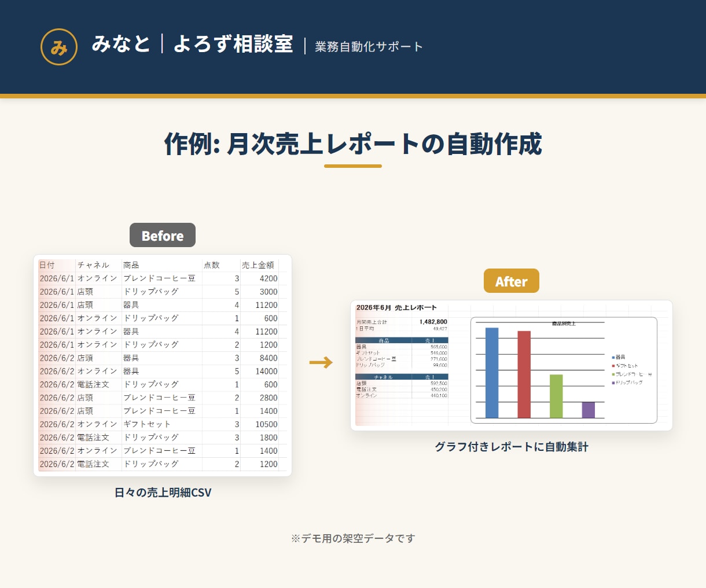Click the 3000 amount cell
This screenshot has width=706, height=588.
click(269, 292)
